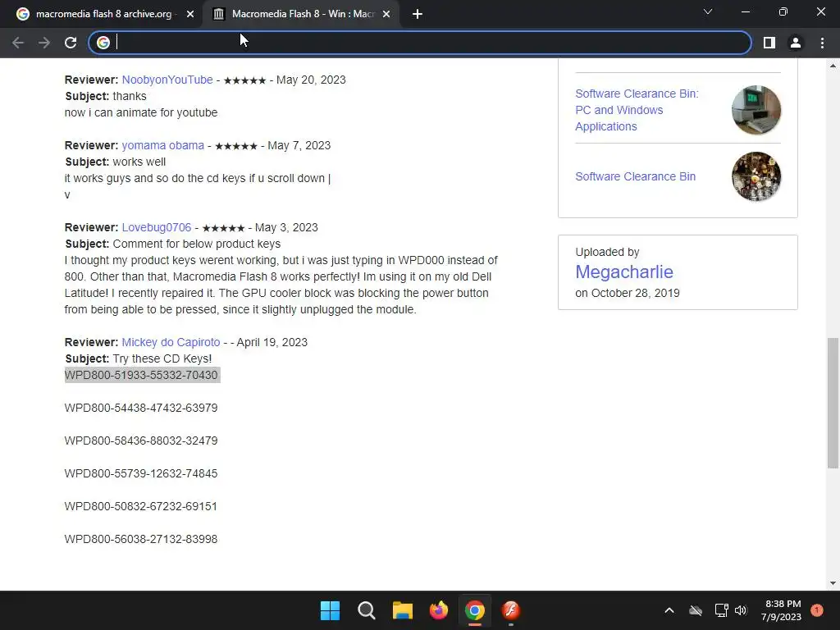Image resolution: width=840 pixels, height=630 pixels.
Task: Click the page vertical scrollbar thumb
Action: (x=833, y=403)
